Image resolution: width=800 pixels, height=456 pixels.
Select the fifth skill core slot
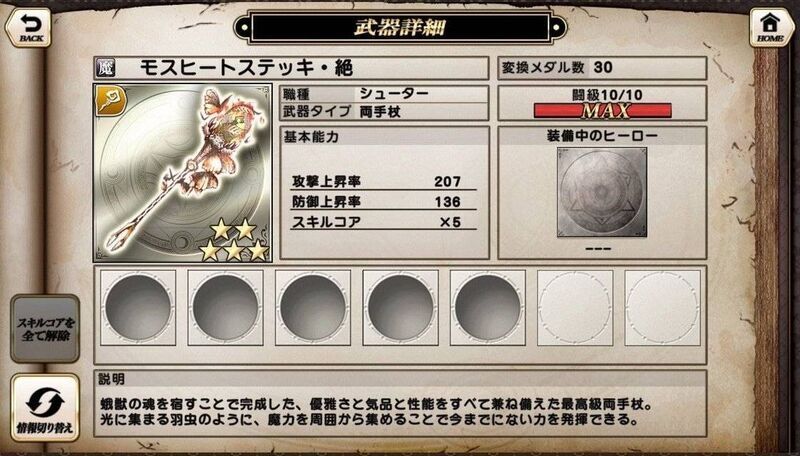pyautogui.click(x=488, y=308)
